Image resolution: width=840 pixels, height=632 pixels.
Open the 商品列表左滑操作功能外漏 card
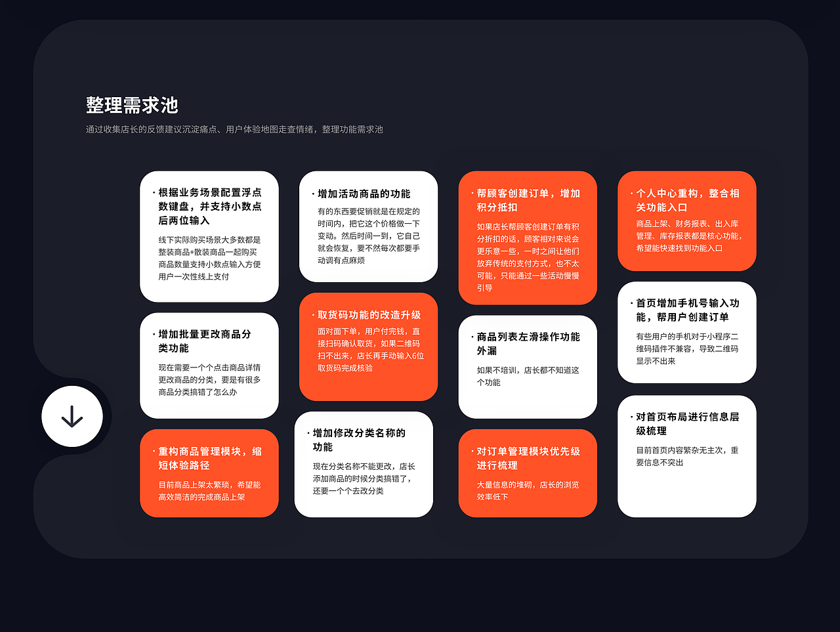pyautogui.click(x=528, y=366)
